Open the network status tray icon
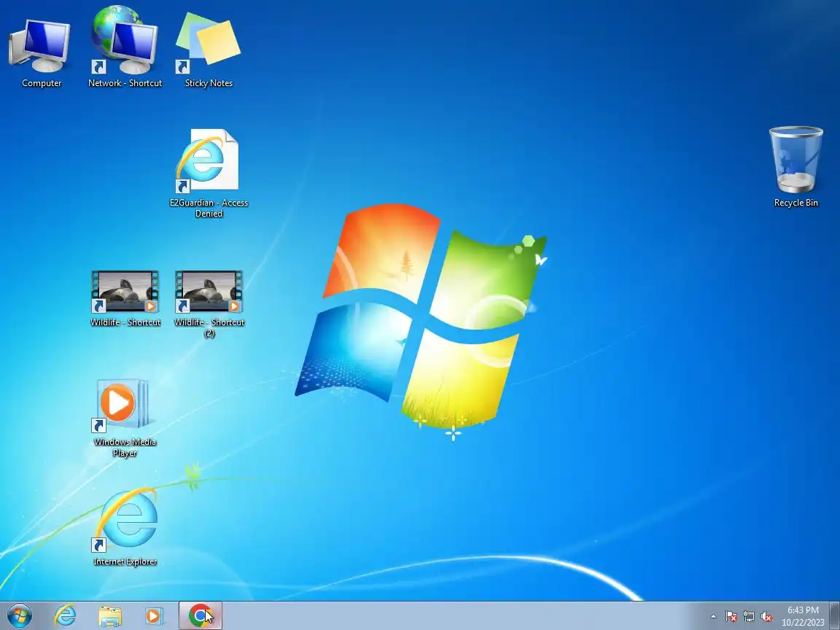Viewport: 840px width, 630px height. click(749, 617)
